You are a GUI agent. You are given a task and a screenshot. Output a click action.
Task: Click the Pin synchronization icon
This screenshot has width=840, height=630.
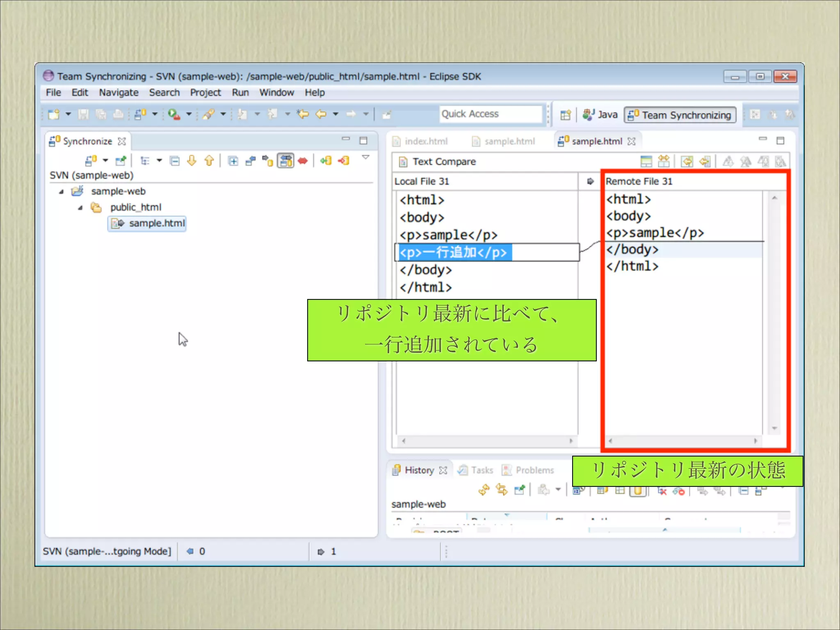(121, 161)
